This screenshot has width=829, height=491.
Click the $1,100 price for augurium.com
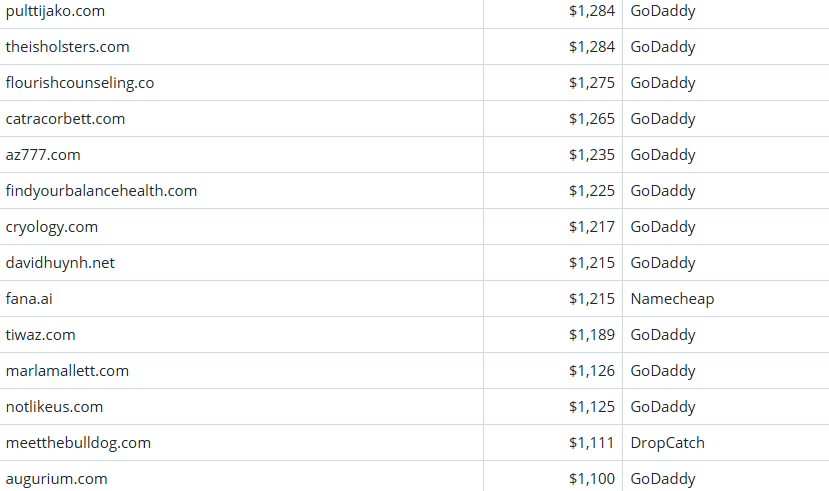[592, 479]
